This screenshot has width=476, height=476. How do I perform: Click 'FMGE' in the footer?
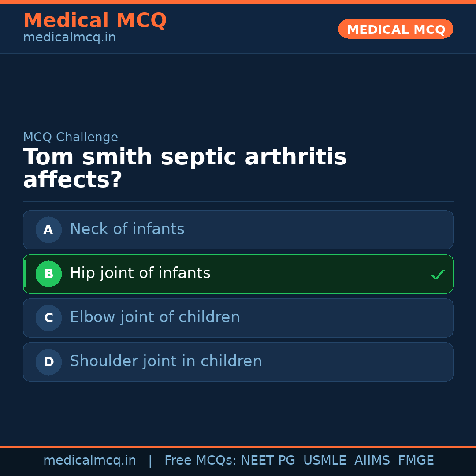pyautogui.click(x=416, y=461)
